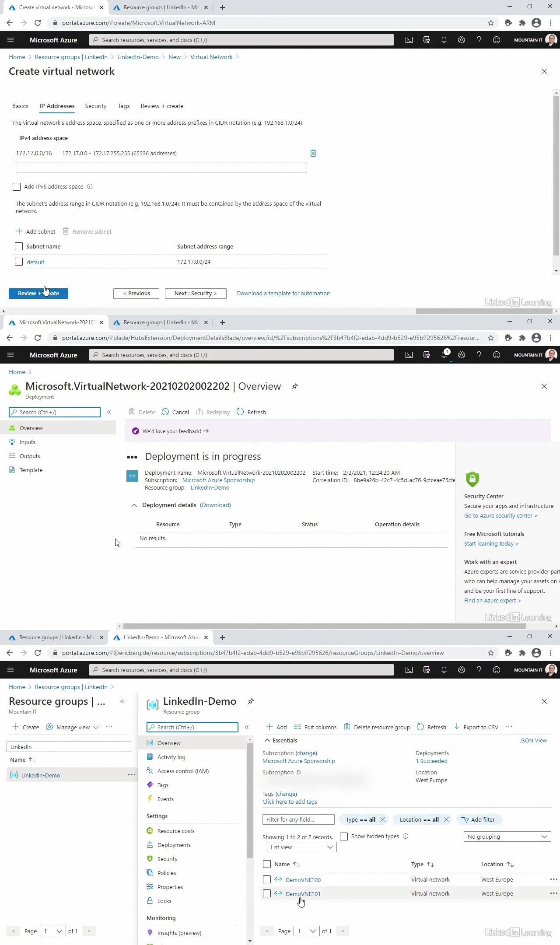Open Locks under Settings
The image size is (560, 945).
click(164, 901)
